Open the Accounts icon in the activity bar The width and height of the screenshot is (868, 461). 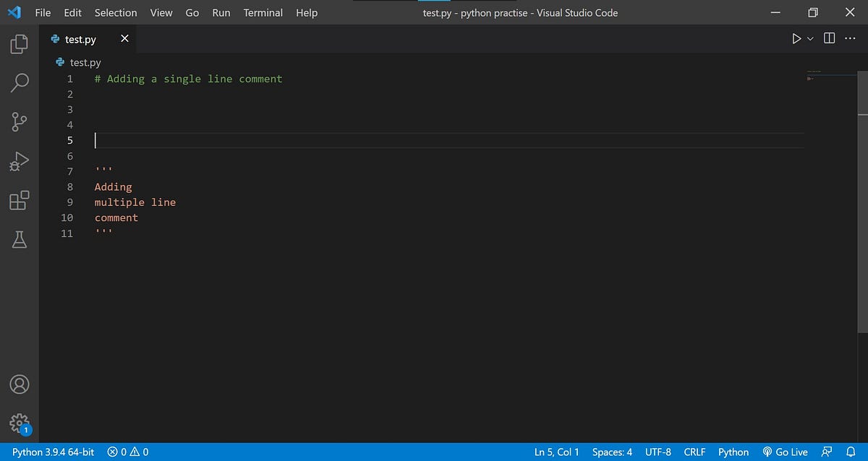[x=19, y=384]
